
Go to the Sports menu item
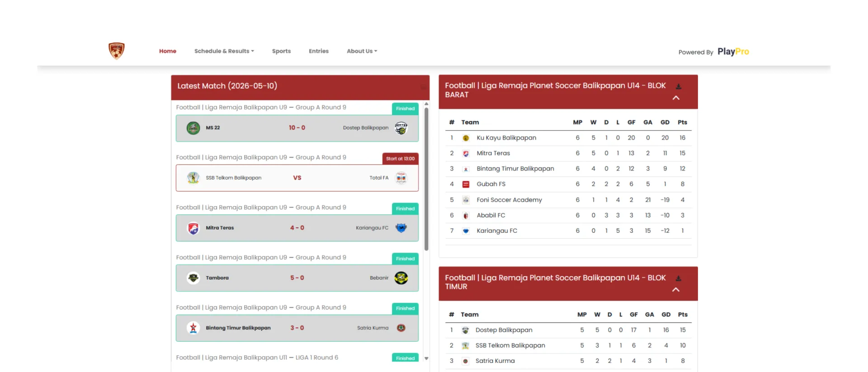click(x=281, y=51)
